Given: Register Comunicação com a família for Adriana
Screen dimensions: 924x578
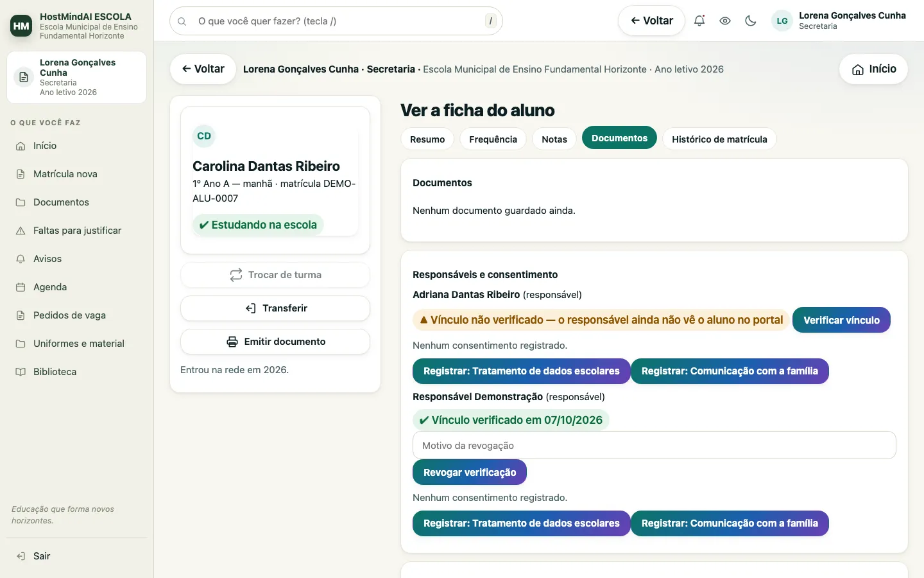Looking at the screenshot, I should (730, 371).
